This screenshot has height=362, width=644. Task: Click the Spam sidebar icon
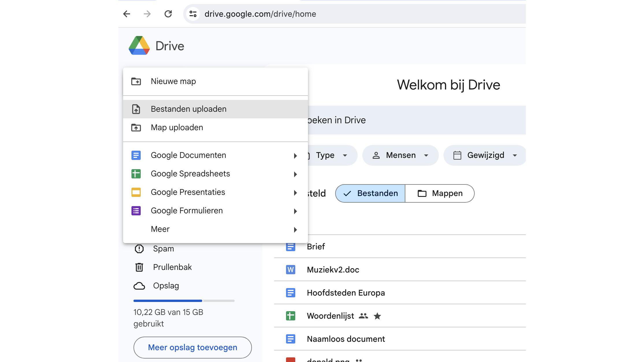tap(139, 249)
